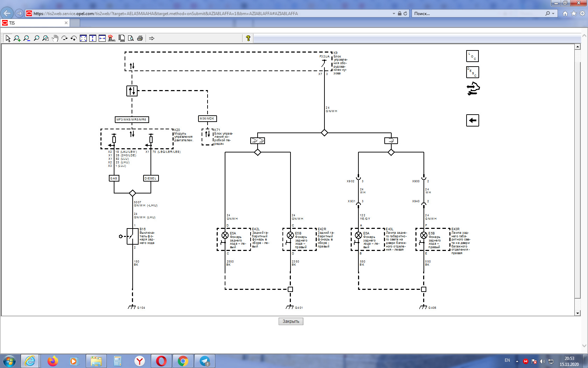Open the LOC component location icon

pos(472,56)
